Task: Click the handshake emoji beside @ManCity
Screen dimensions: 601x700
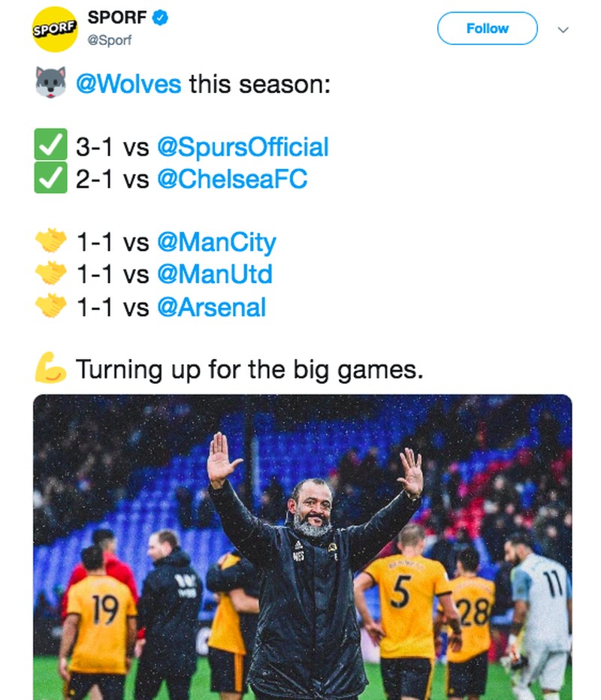Action: click(51, 242)
